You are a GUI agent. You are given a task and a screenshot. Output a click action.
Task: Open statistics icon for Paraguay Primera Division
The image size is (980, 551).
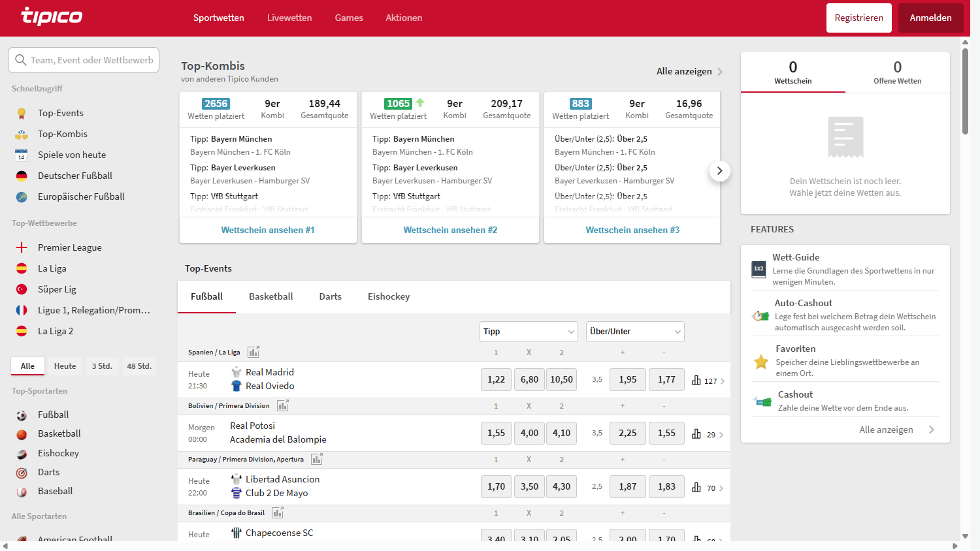click(x=317, y=459)
